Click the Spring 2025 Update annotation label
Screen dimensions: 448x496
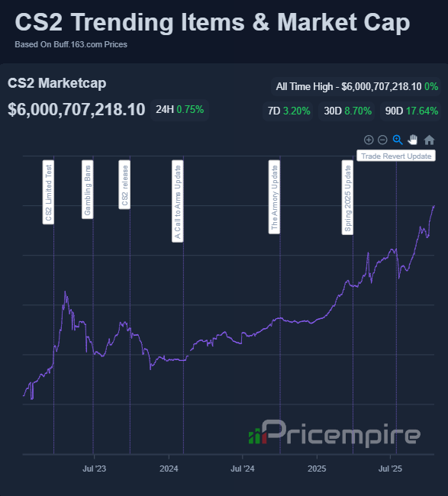coord(348,198)
